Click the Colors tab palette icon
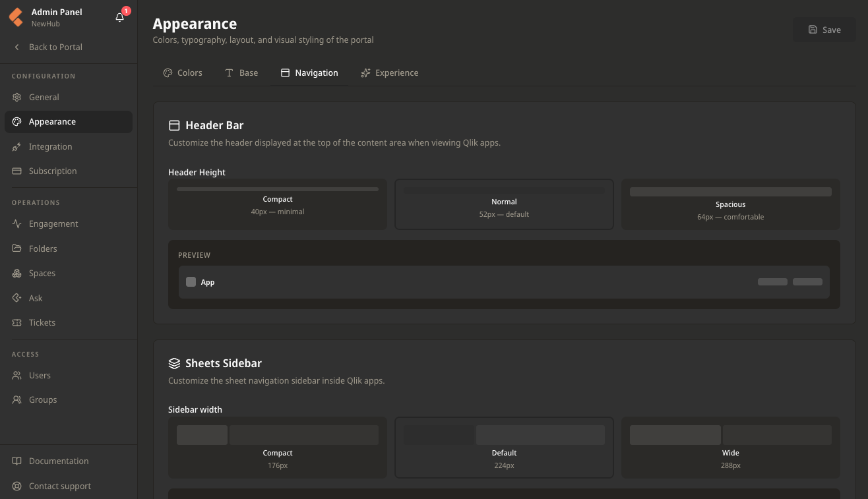The height and width of the screenshot is (499, 868). point(168,73)
